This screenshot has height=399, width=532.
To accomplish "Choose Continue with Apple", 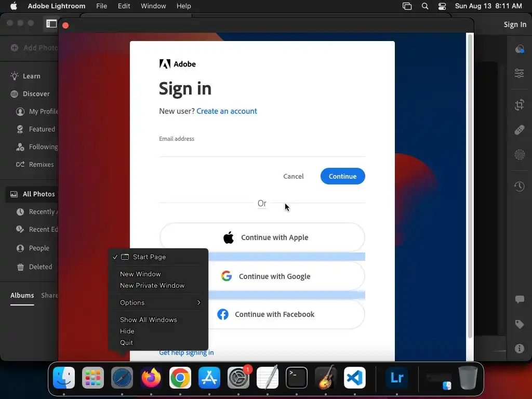I will 262,237.
